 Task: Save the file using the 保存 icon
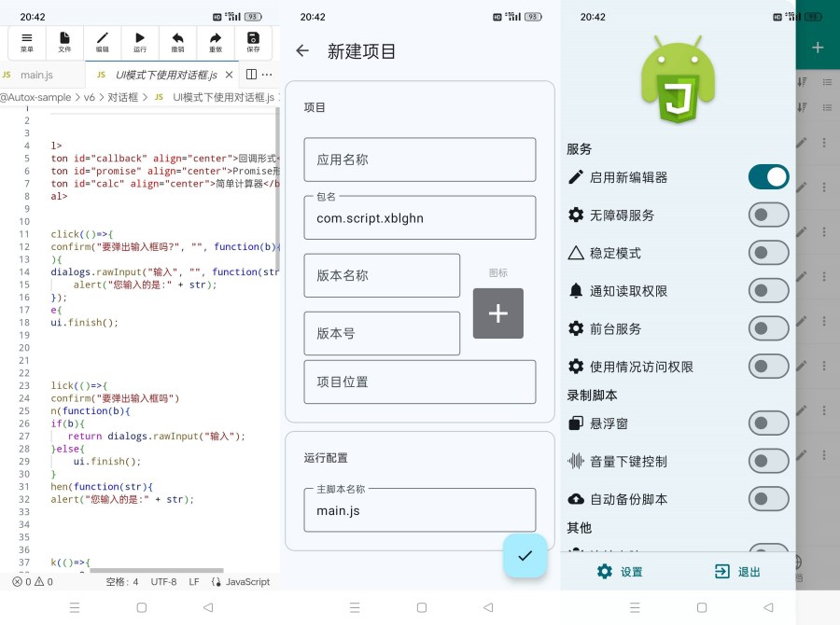click(253, 42)
